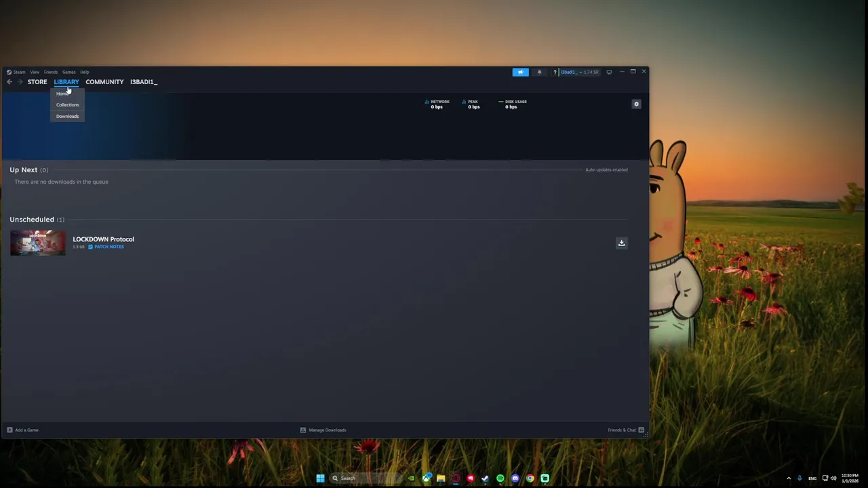Click the network icon in the system tray

tap(825, 478)
